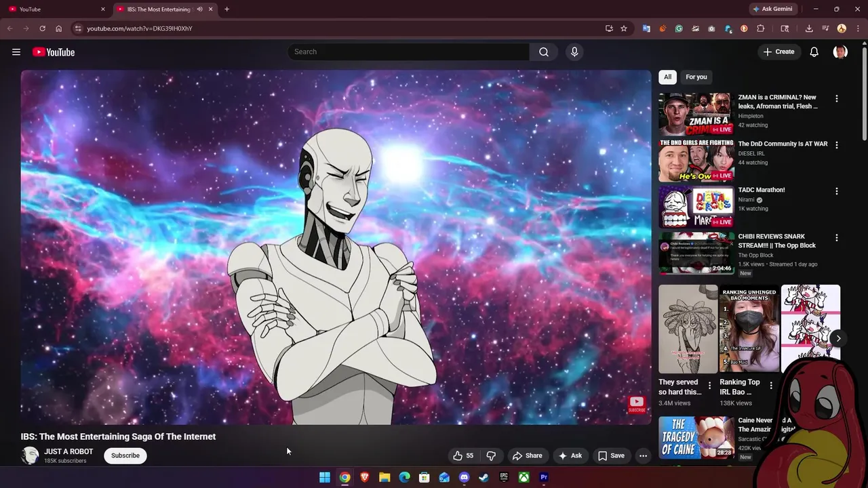
Task: Click the search magnifier button
Action: click(544, 52)
